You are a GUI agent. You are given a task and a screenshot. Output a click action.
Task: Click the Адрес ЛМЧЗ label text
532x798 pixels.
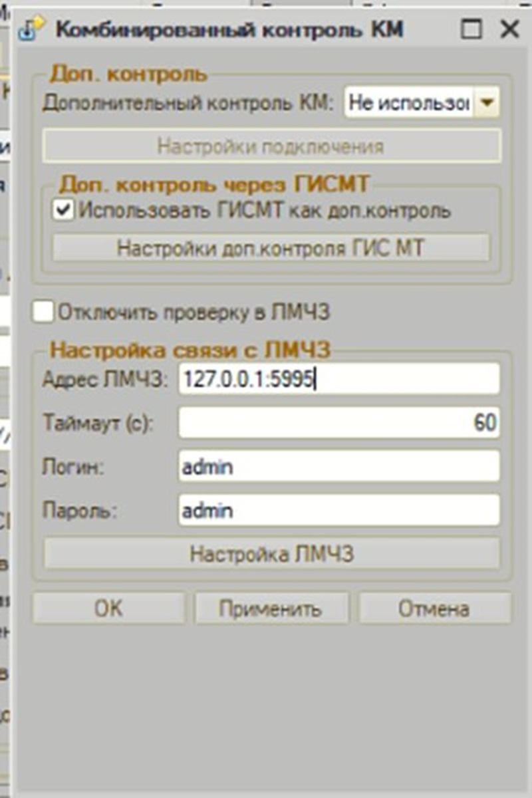point(105,379)
